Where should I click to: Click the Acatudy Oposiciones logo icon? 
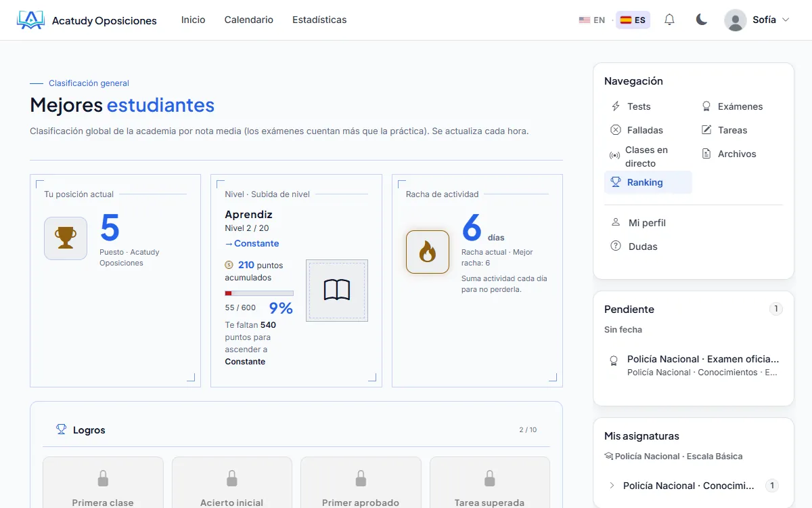click(x=30, y=20)
